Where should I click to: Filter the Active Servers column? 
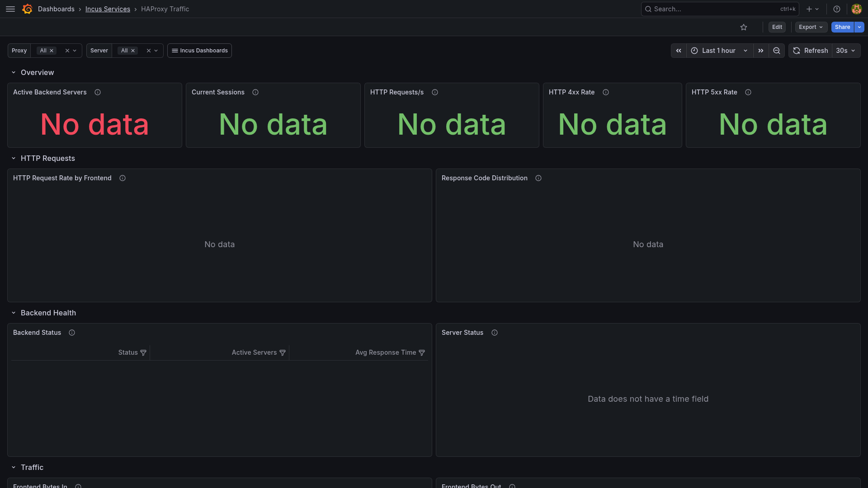pyautogui.click(x=283, y=352)
